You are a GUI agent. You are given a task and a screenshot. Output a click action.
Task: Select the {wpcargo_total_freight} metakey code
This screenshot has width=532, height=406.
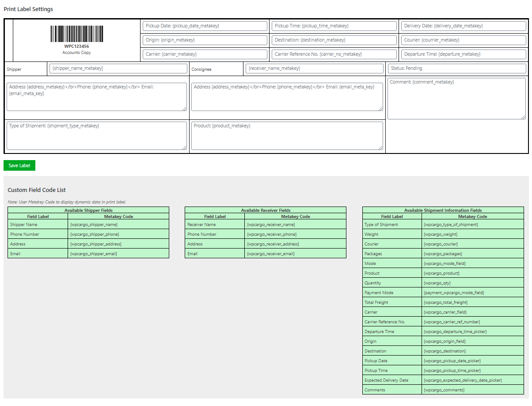point(445,303)
